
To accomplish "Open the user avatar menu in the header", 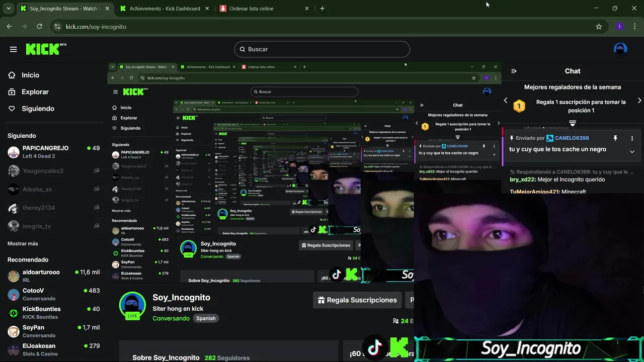I will (x=620, y=49).
